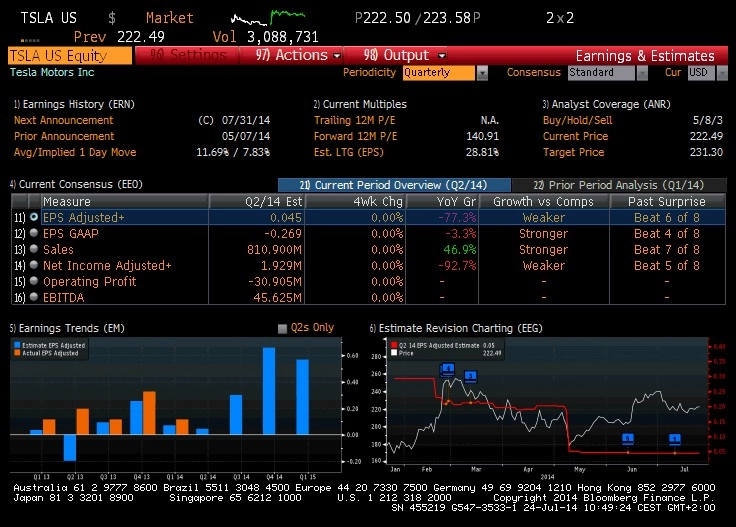The height and width of the screenshot is (527, 736).
Task: Click the Buy/Hold/Sell value 5/8/3
Action: point(708,120)
